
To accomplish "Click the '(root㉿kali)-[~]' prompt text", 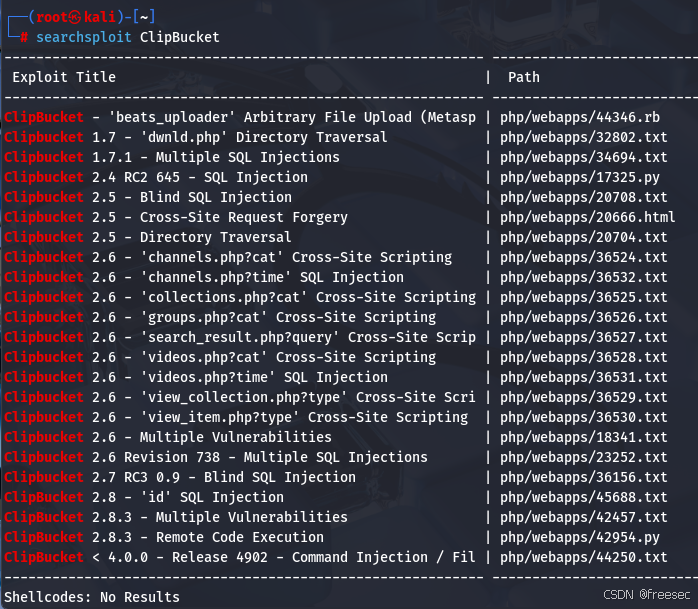I will 92,17.
